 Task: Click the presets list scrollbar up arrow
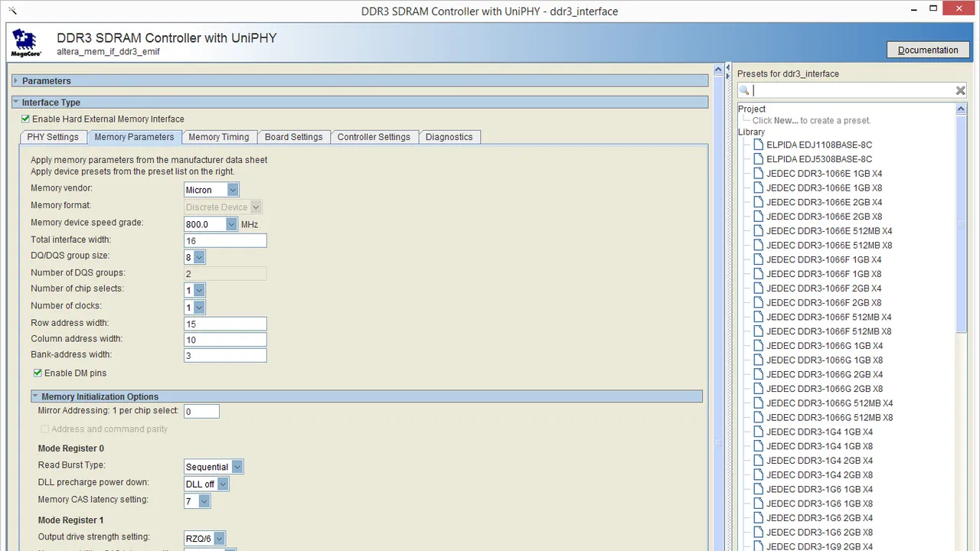coord(962,109)
